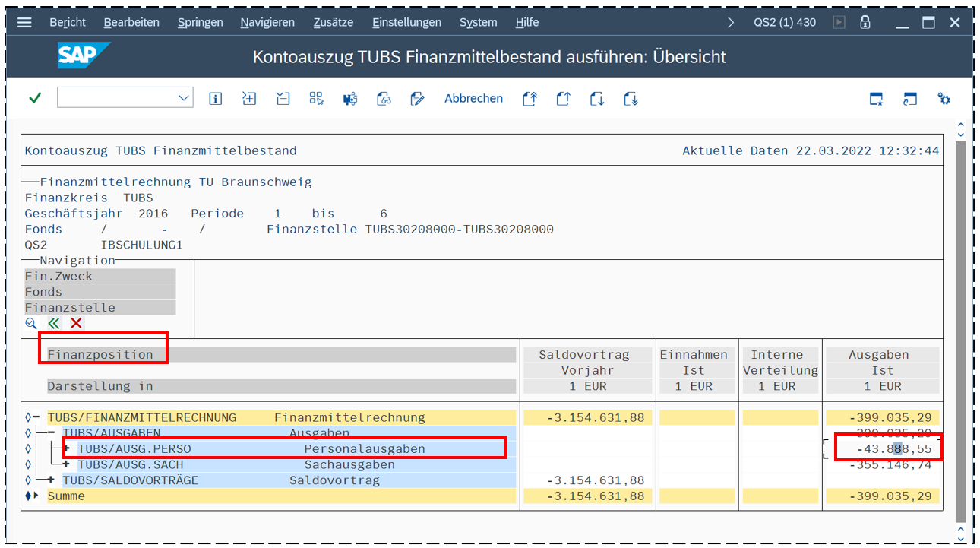The width and height of the screenshot is (980, 548).
Task: Expand the TUBS/SALDOVORTRÄGE node
Action: [51, 480]
